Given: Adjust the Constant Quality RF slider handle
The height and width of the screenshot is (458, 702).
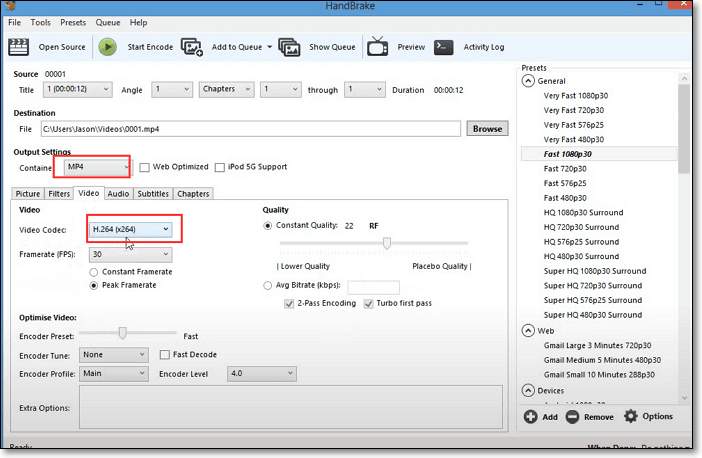Looking at the screenshot, I should click(387, 243).
